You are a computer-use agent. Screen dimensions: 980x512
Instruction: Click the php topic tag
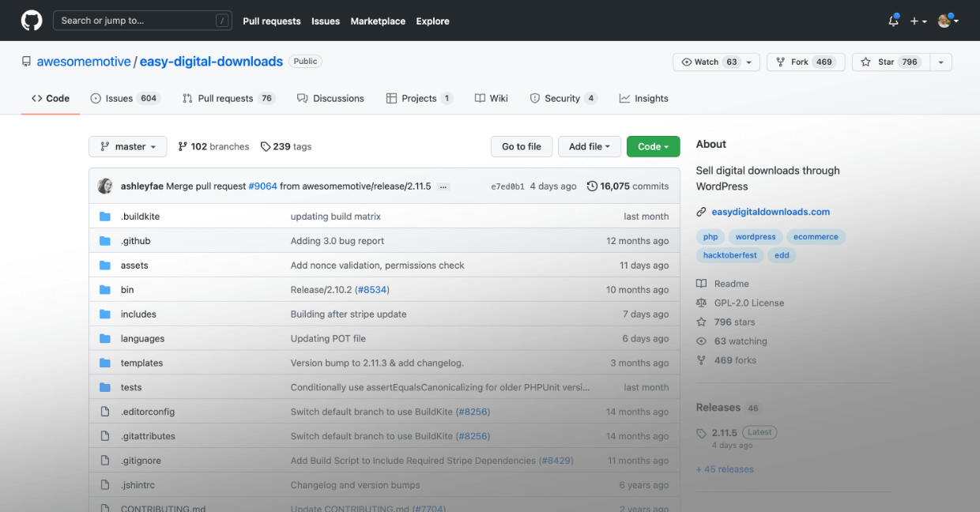point(710,236)
